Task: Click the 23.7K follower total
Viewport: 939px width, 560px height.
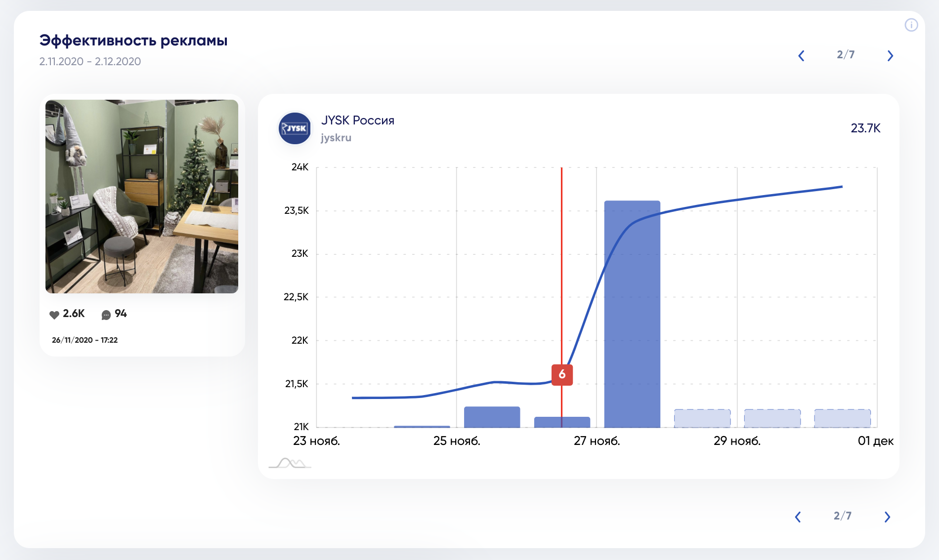Action: [865, 128]
